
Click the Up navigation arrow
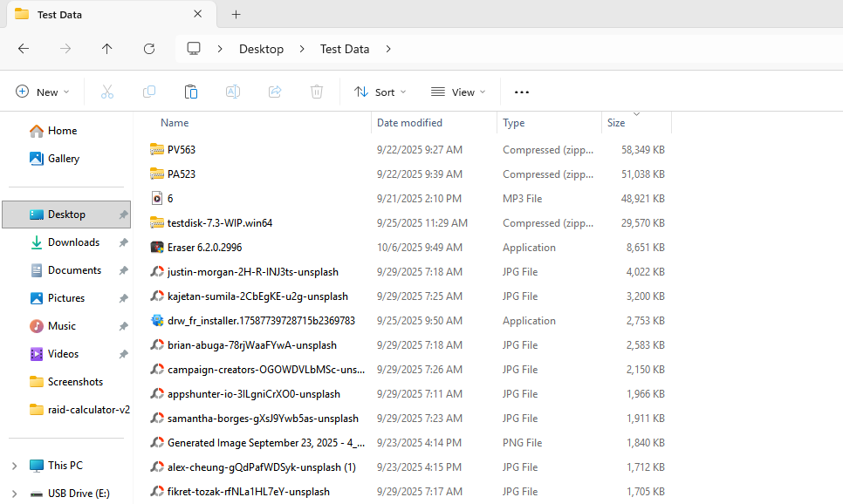[107, 49]
